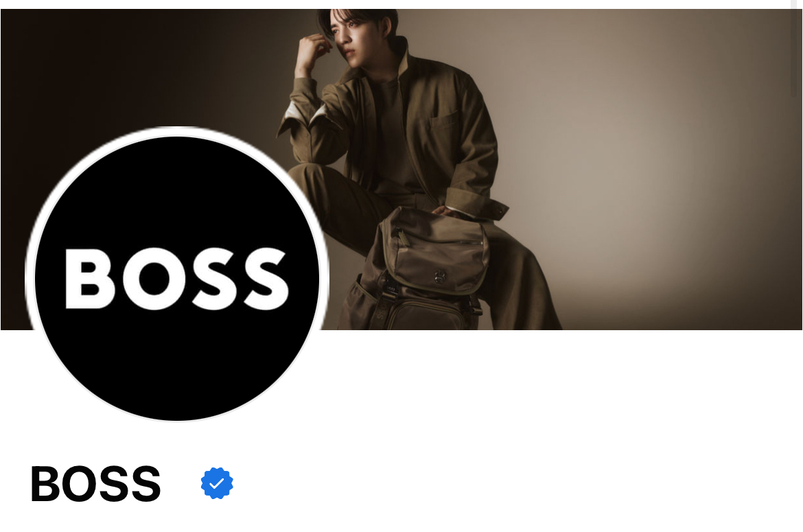
Task: Click the BOSS page name heading
Action: 96,483
